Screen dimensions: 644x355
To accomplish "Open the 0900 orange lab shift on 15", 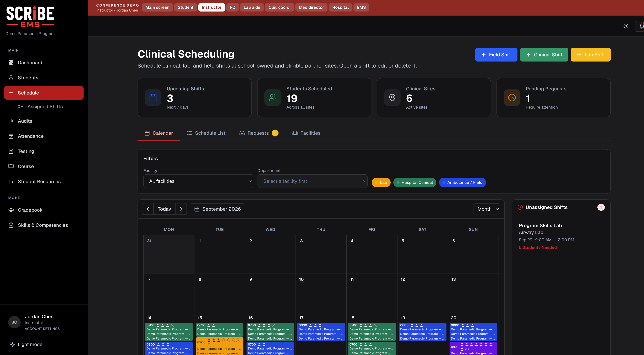I will pyautogui.click(x=219, y=346).
